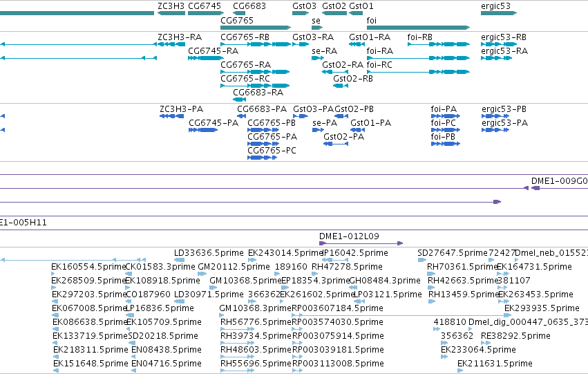Viewport: 588px width, 374px height.
Task: Click the ZC3H3-RA transcript label
Action: point(180,37)
